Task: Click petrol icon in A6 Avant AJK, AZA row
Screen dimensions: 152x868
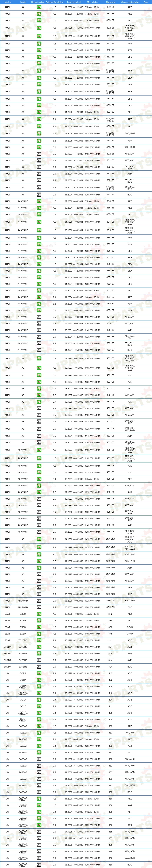Action: click(39, 486)
